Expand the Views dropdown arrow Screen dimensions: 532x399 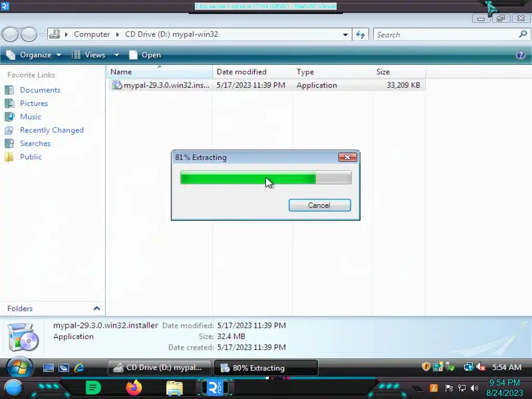(116, 55)
